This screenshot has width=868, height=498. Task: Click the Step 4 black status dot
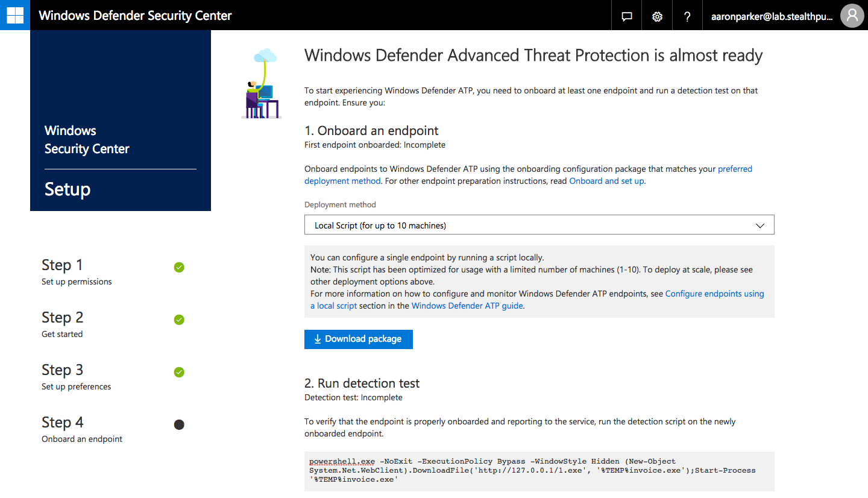click(179, 424)
